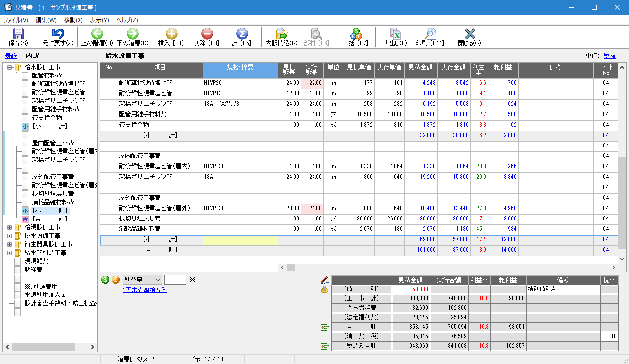Click the 合 icon in the tree
The height and width of the screenshot is (364, 629).
25,219
